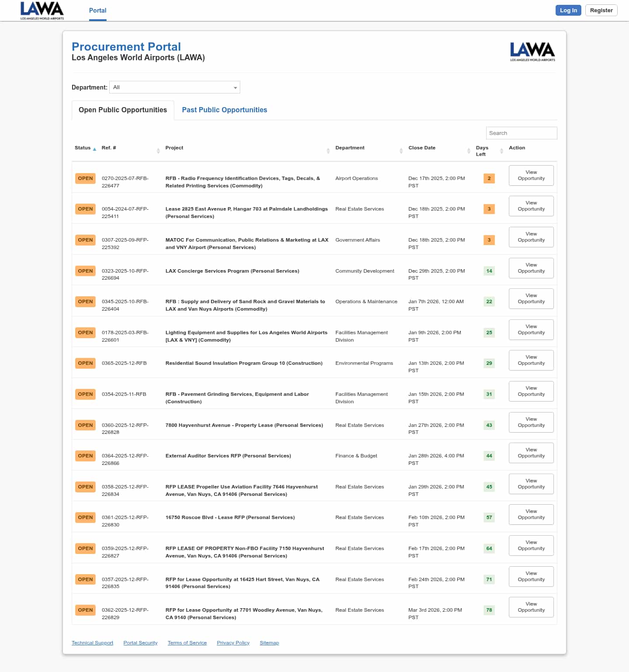Sort by Department column arrows

[401, 151]
